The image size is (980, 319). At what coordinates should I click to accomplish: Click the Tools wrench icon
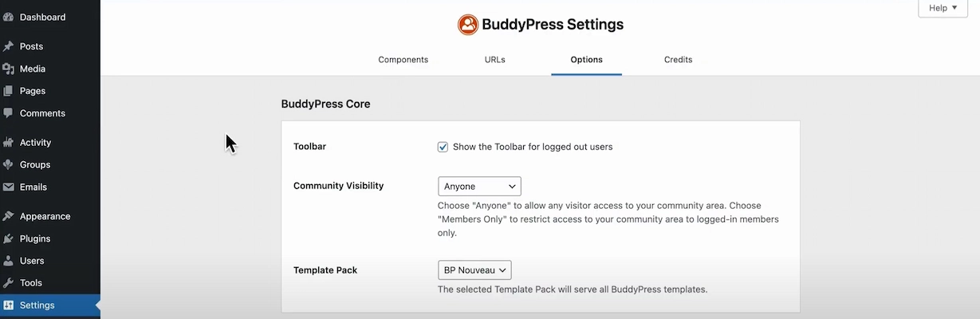click(9, 283)
